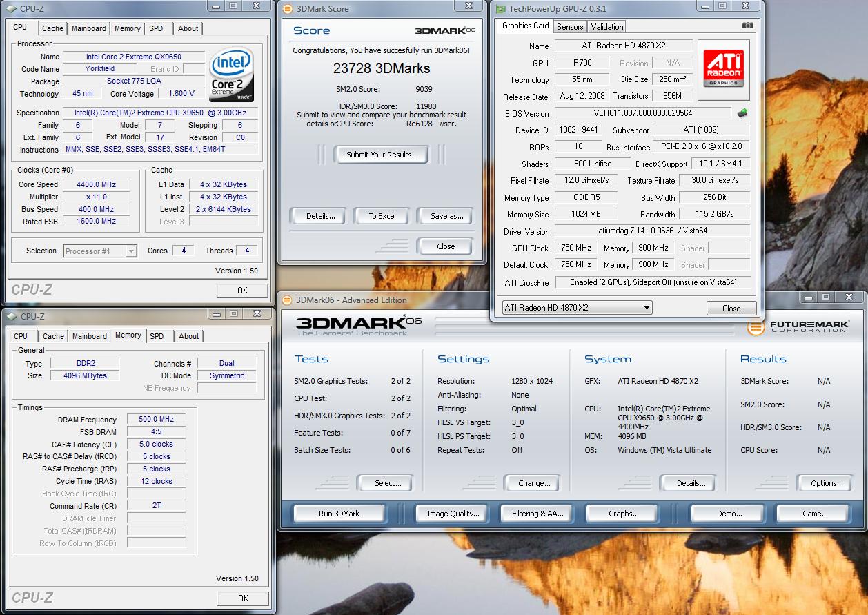Open Cache tab in bottom CPU-Z window
The image size is (868, 615).
click(52, 336)
